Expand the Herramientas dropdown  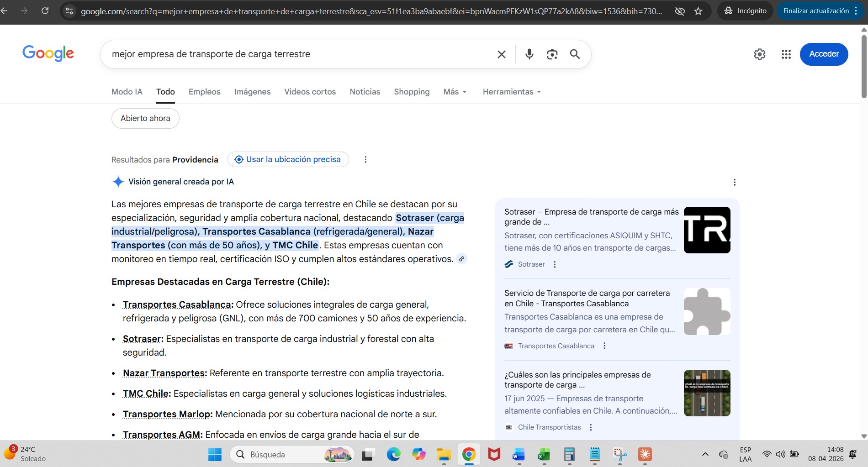click(x=512, y=92)
